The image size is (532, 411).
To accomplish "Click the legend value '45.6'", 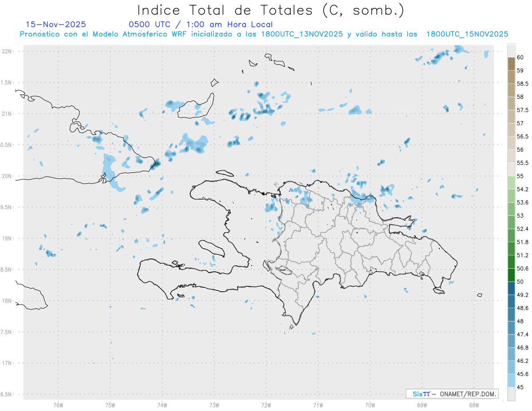I will click(x=523, y=374).
